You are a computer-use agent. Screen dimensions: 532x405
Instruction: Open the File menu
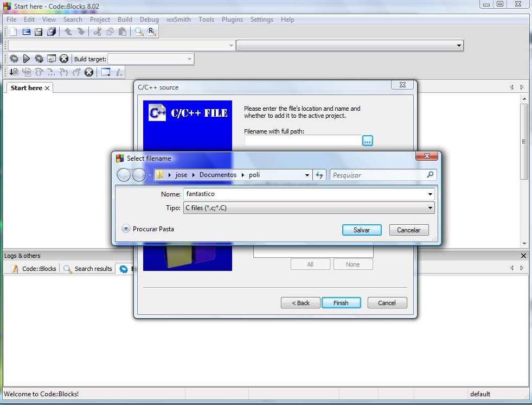pos(11,20)
